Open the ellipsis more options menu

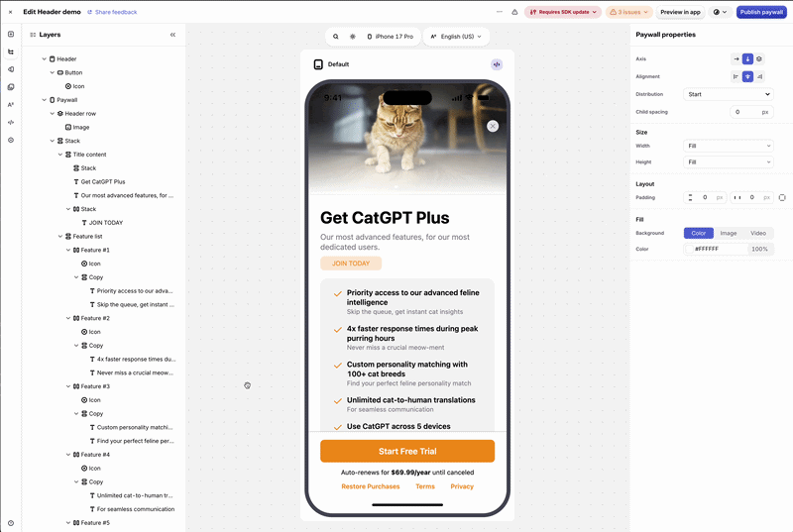(x=500, y=12)
